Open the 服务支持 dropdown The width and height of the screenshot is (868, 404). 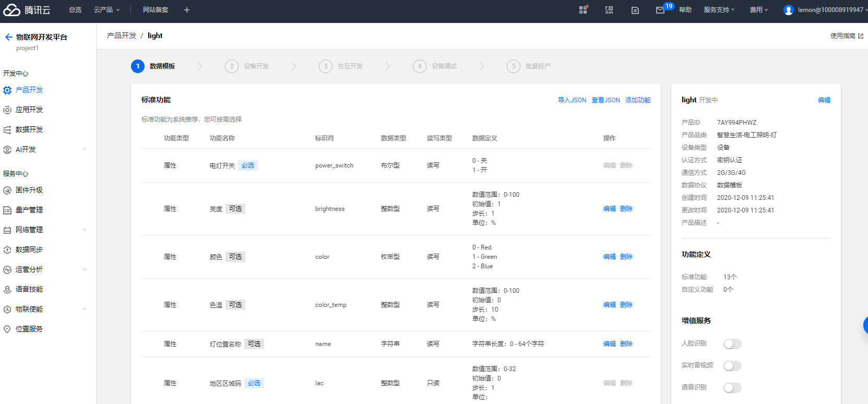(x=719, y=10)
